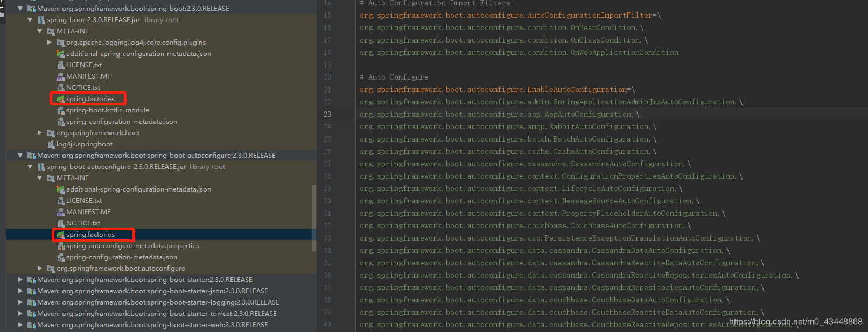Click spring-autoconfigure-metadata.properties file icon
868x332 pixels.
click(x=60, y=246)
